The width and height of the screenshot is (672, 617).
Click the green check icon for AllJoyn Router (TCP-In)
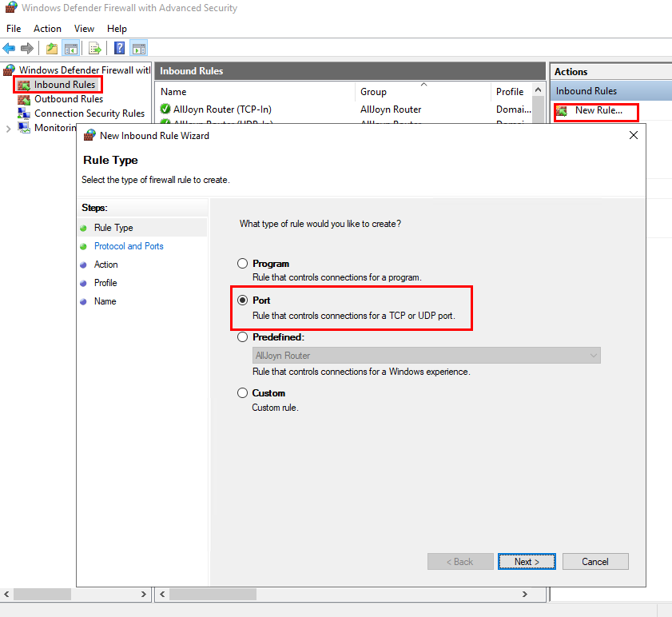(x=165, y=109)
